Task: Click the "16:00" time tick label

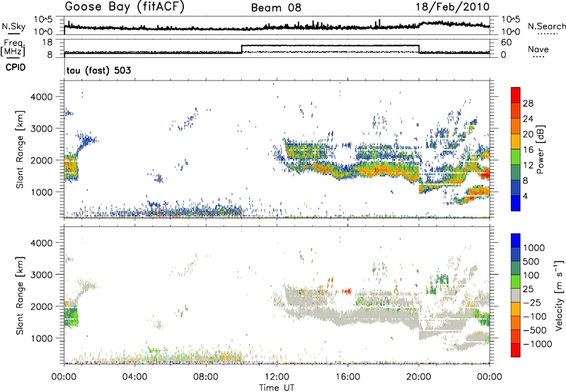Action: pyautogui.click(x=347, y=377)
